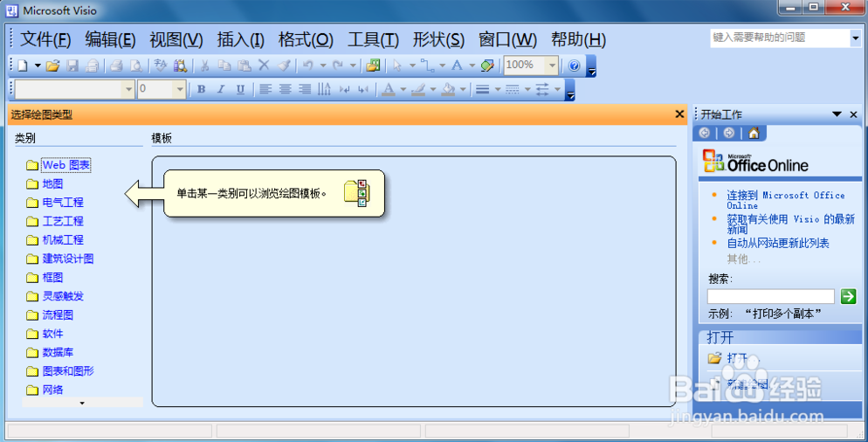Click the Print icon
The width and height of the screenshot is (868, 442).
tap(116, 66)
